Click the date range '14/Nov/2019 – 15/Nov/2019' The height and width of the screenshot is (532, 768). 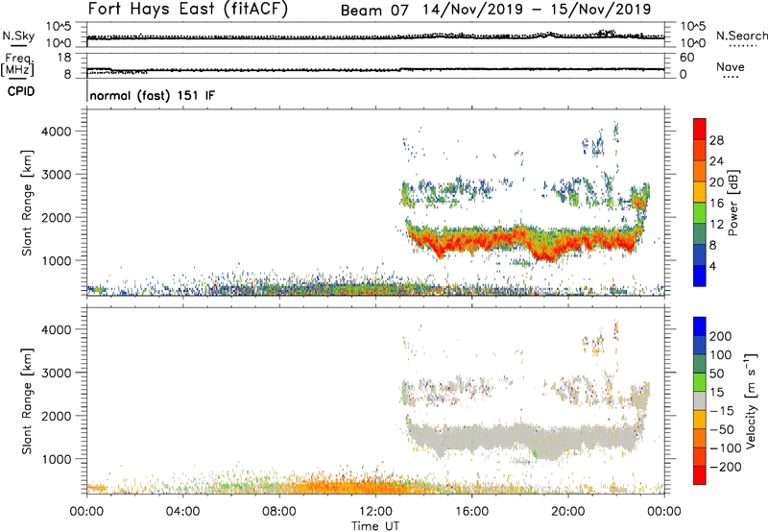pyautogui.click(x=537, y=10)
